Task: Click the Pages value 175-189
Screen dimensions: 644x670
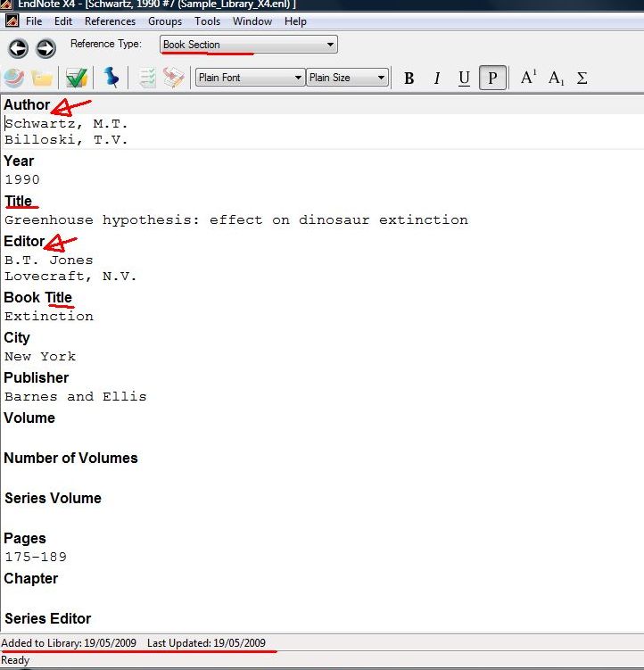Action: click(x=36, y=557)
